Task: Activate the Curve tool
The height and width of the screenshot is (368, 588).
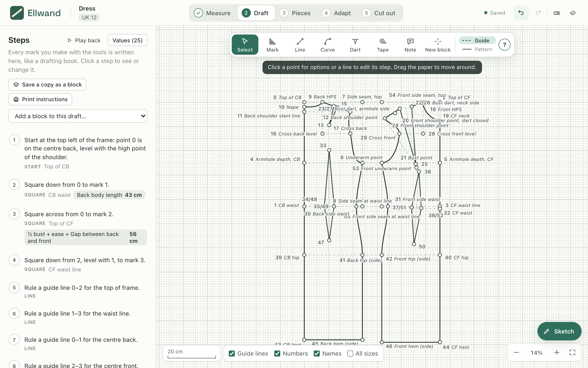Action: [x=328, y=45]
